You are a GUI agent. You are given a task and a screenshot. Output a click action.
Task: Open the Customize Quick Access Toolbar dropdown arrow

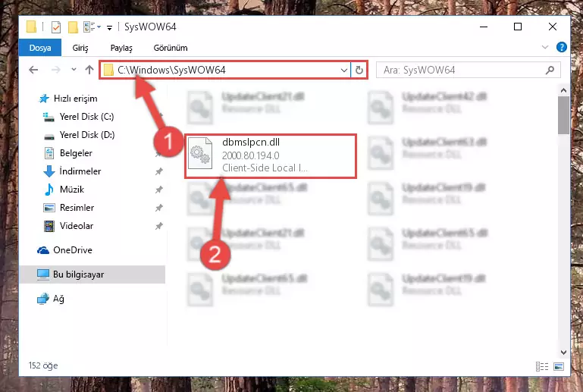coord(109,27)
